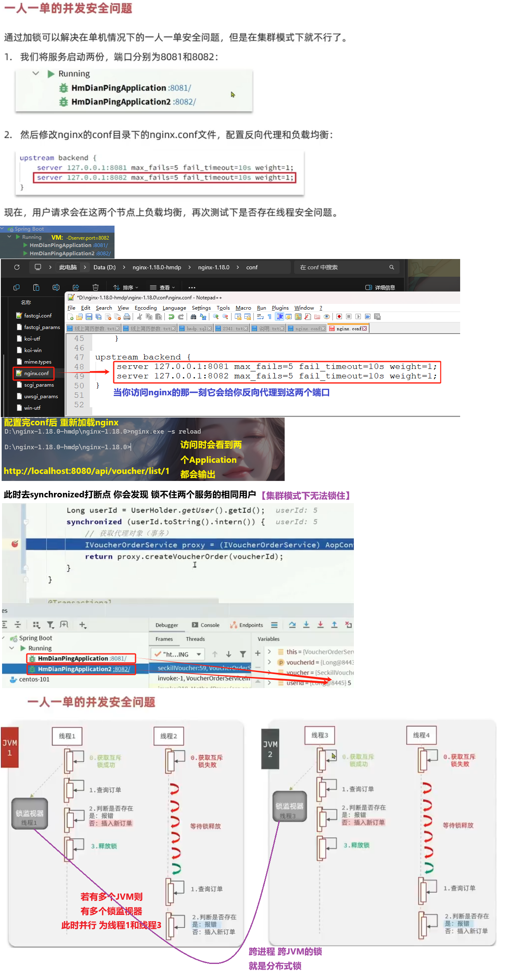Click Notepad++ Print icon
The height and width of the screenshot is (980, 524).
[x=127, y=317]
